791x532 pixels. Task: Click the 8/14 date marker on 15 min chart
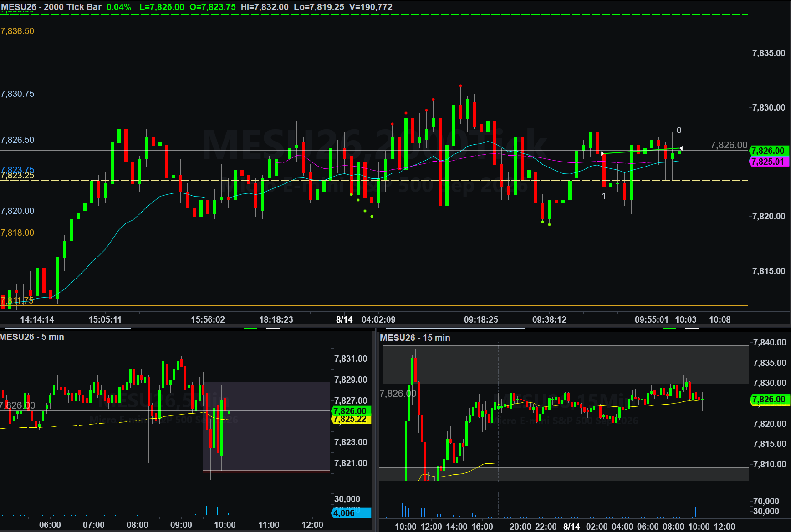[x=572, y=527]
